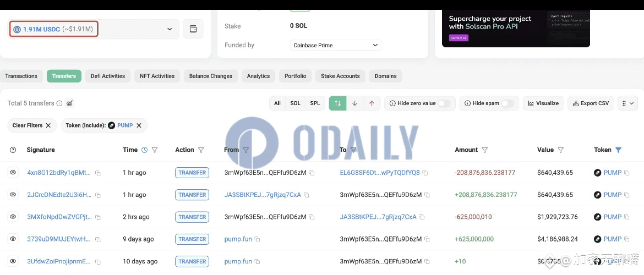This screenshot has height=275, width=644.
Task: Open recipient address EL6G8SF6Dt...wPyTQDfYQ8
Action: tap(380, 173)
